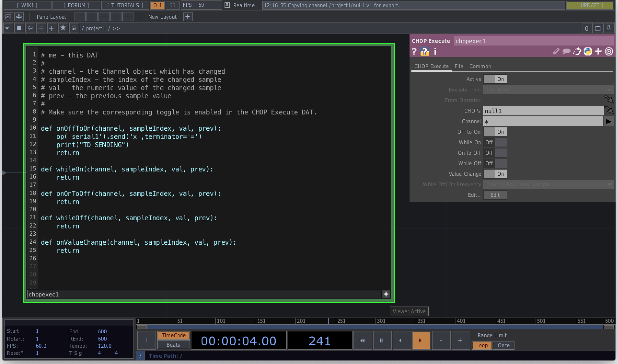Click the CHOPs operator selector arrow
Image resolution: width=618 pixels, height=364 pixels.
point(609,110)
